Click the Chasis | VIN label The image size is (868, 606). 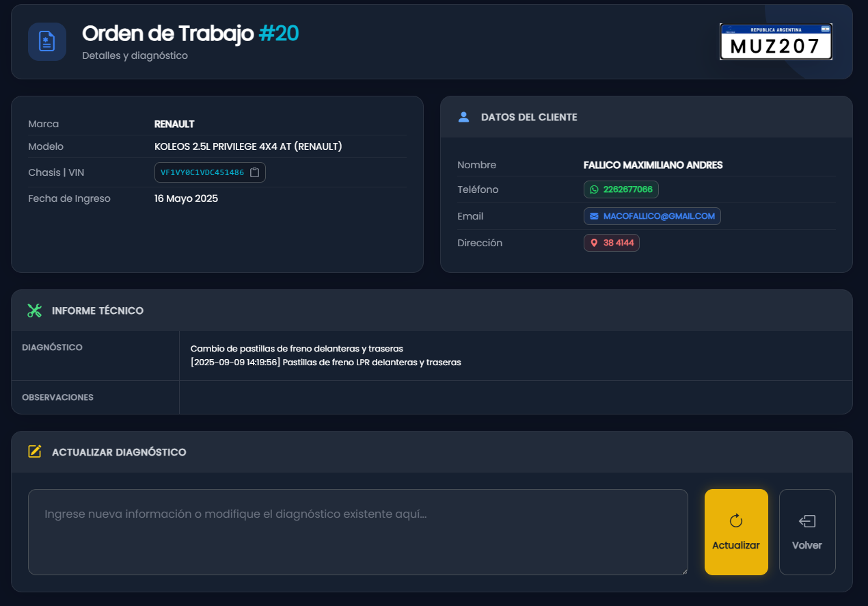(x=56, y=172)
